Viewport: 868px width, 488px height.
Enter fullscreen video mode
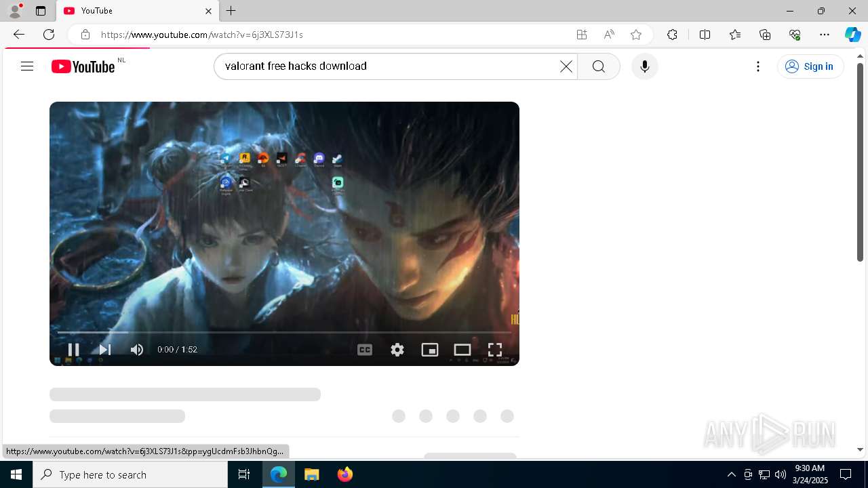click(495, 350)
